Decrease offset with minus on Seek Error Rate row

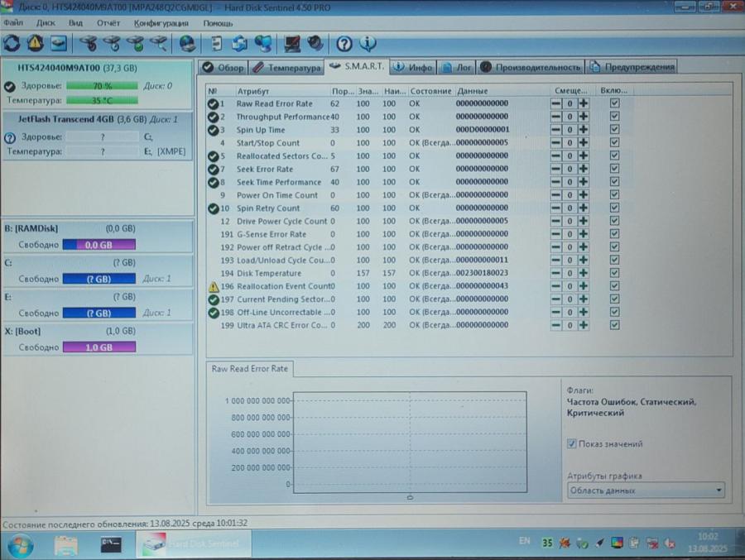pyautogui.click(x=555, y=169)
